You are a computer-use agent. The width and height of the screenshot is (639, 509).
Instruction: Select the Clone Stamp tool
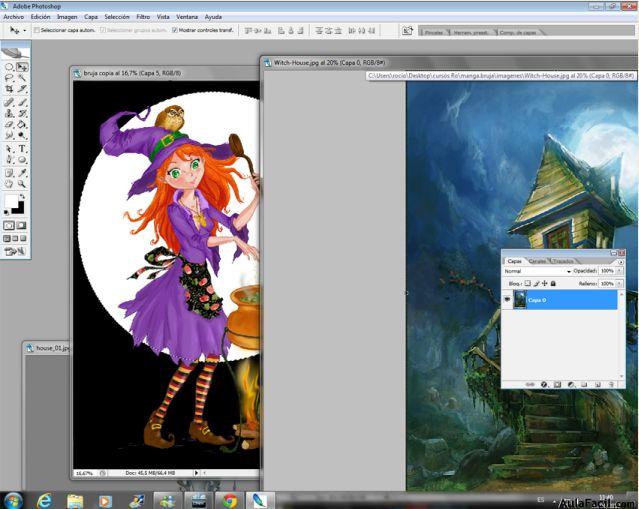point(9,113)
